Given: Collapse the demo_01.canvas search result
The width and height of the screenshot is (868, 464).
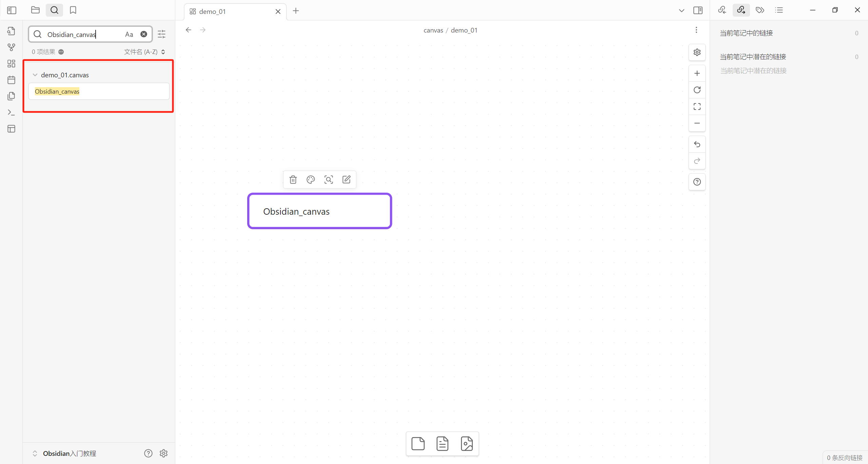Looking at the screenshot, I should 35,75.
